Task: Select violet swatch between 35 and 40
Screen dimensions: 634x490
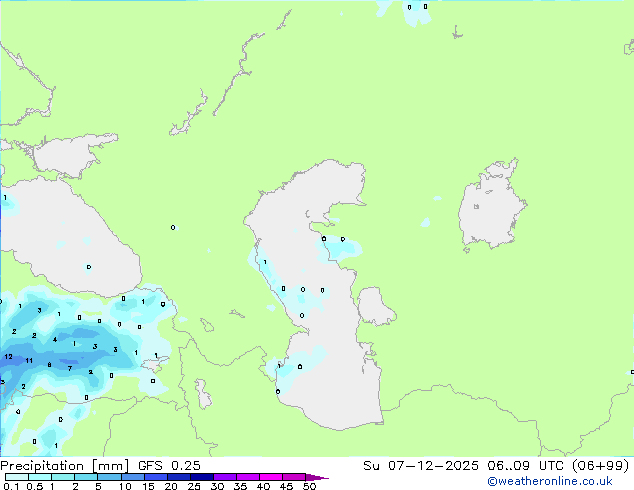Action: click(248, 477)
